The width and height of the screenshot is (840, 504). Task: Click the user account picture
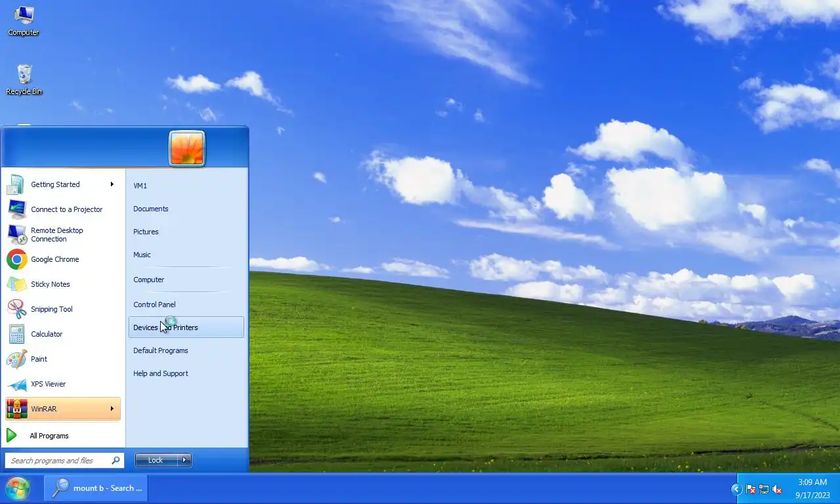pos(187,148)
